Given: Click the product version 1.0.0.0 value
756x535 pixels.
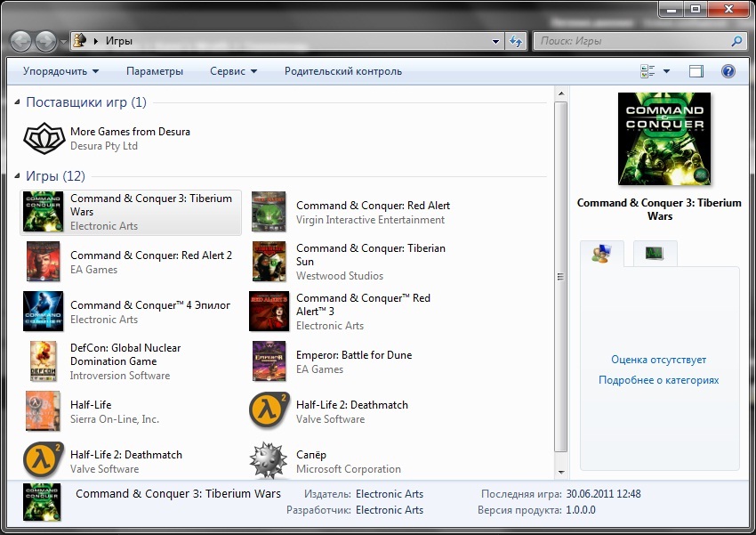Looking at the screenshot, I should point(581,510).
